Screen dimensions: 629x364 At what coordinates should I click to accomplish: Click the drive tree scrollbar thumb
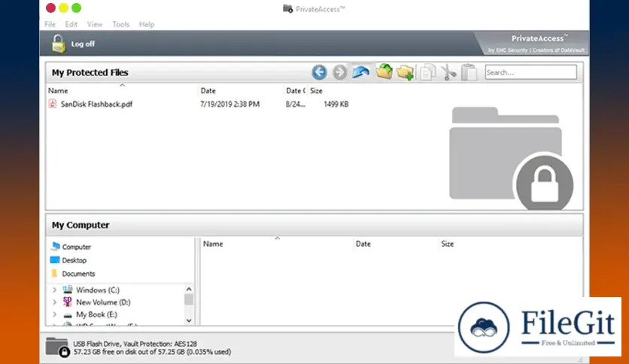point(189,299)
